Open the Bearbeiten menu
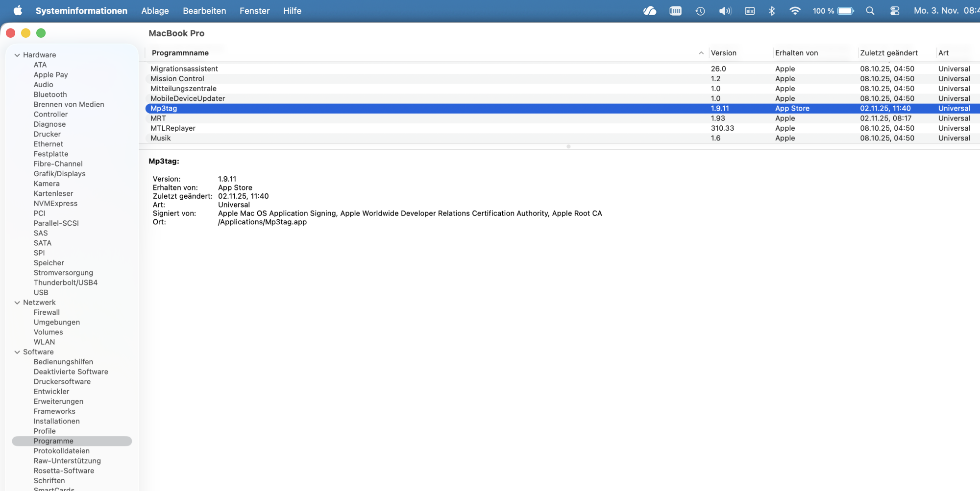 [x=204, y=11]
